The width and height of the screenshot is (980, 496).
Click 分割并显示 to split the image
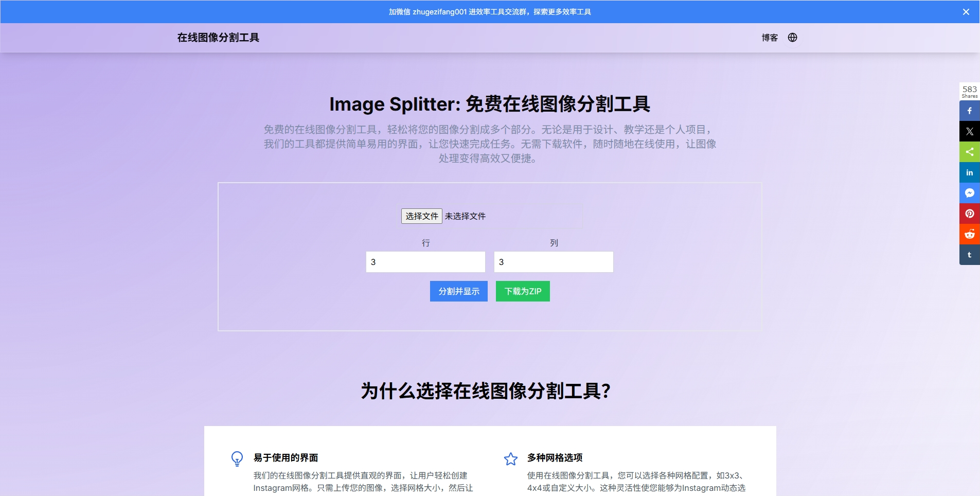tap(458, 291)
